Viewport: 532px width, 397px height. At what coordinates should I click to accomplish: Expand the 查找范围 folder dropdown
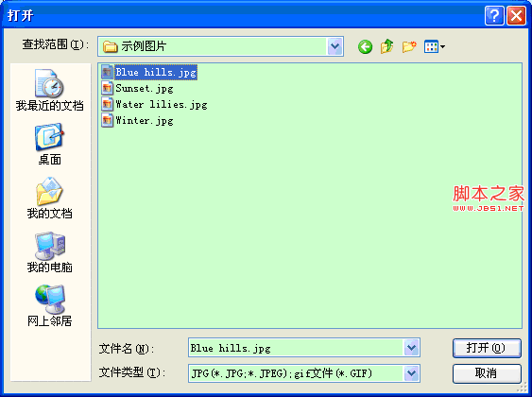click(335, 46)
